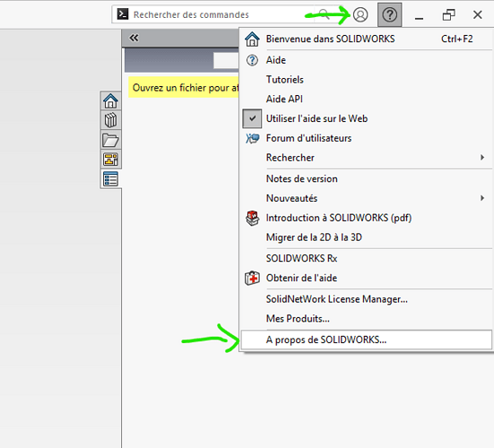Open SOLIDWORKS Resources home tab in task pane
The image size is (494, 448).
[x=110, y=100]
